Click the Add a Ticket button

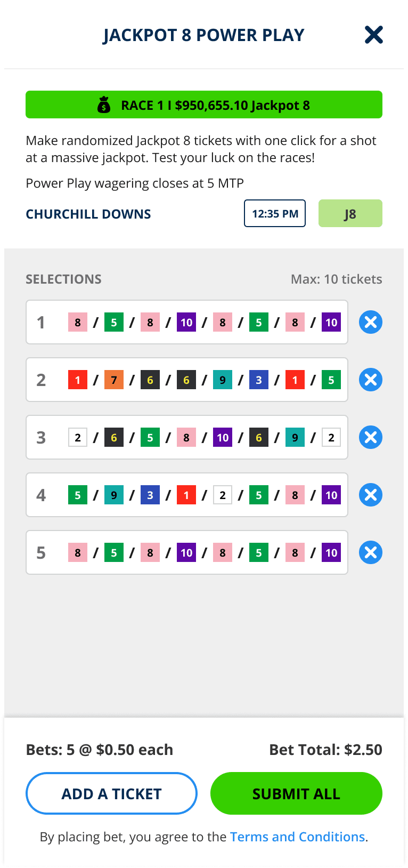click(111, 793)
